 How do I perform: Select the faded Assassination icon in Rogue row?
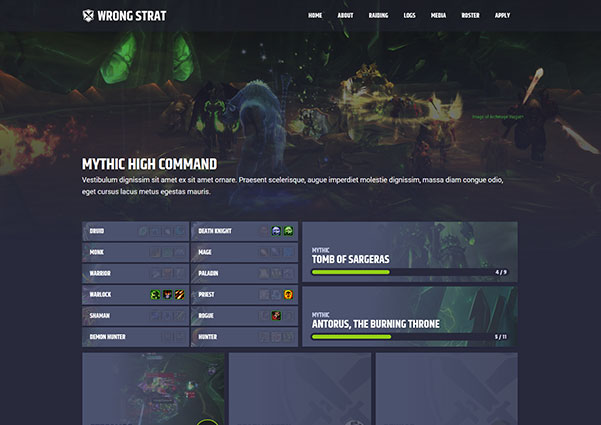264,315
